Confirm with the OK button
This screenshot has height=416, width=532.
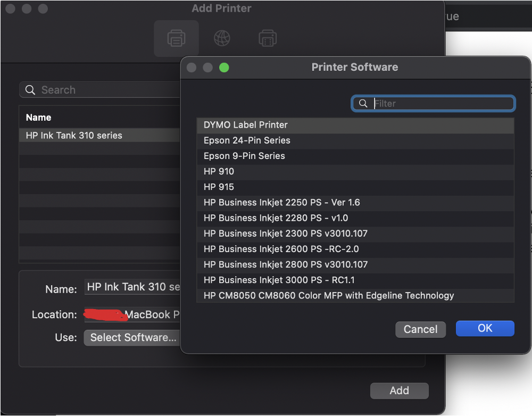pyautogui.click(x=485, y=328)
